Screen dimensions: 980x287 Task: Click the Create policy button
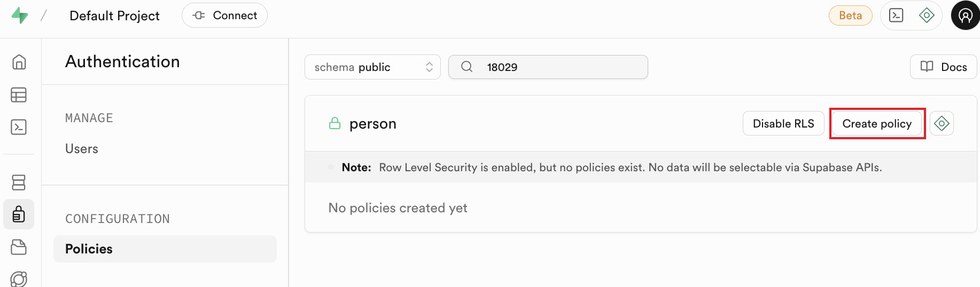(877, 124)
